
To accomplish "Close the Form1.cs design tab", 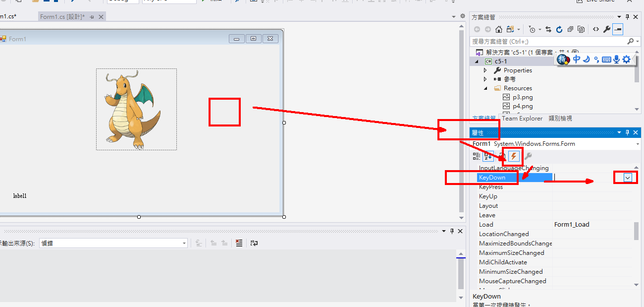I will pyautogui.click(x=101, y=17).
